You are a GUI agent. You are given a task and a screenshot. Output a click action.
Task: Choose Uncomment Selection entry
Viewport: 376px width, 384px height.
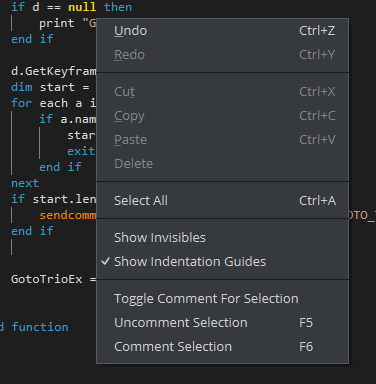point(222,323)
